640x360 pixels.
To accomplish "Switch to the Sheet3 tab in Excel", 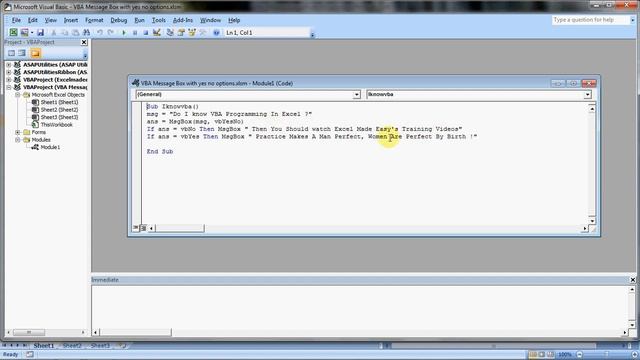I will (x=100, y=346).
